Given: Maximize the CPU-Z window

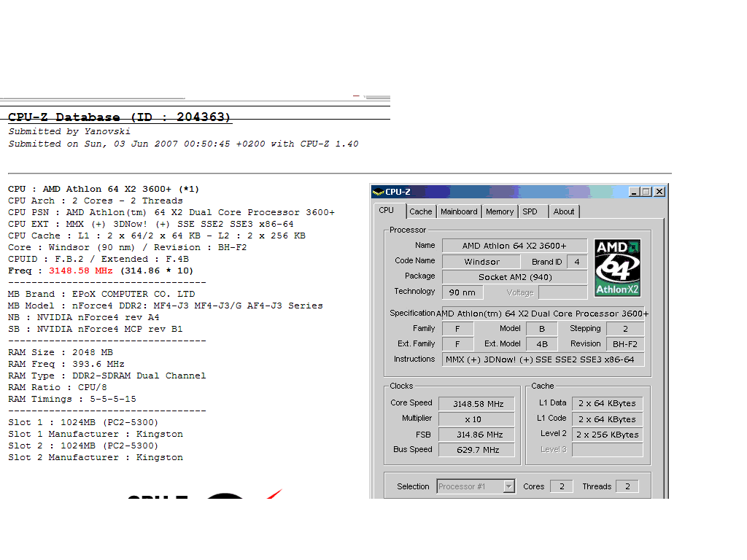Looking at the screenshot, I should (646, 192).
